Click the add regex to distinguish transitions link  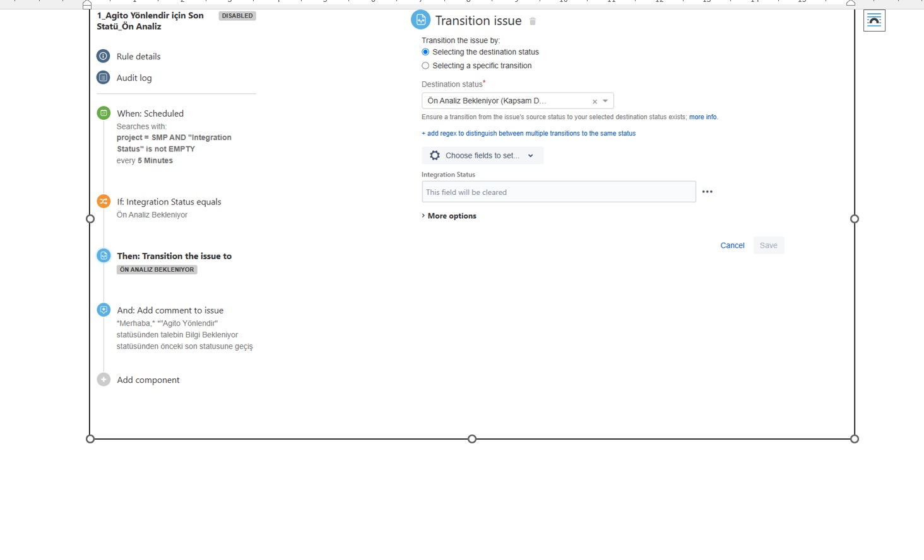528,134
